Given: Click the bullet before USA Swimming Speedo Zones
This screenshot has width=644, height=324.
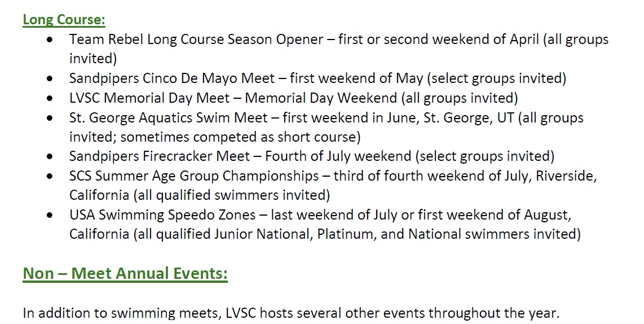Looking at the screenshot, I should (x=51, y=216).
